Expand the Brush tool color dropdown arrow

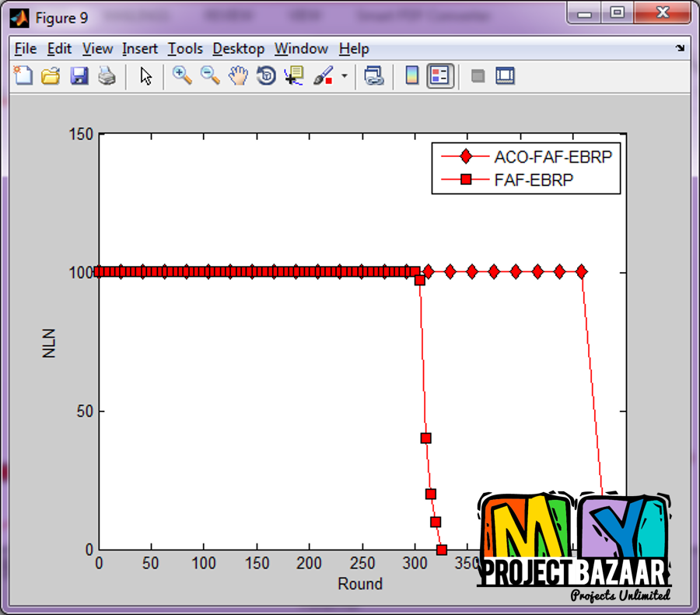(x=344, y=76)
